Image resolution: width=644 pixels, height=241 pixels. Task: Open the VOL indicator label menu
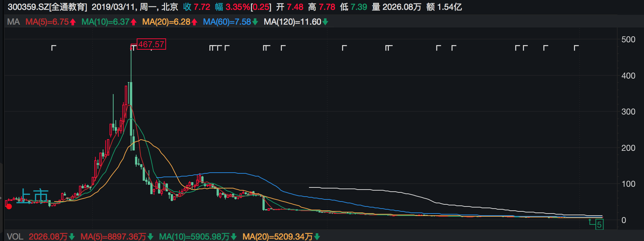point(15,236)
